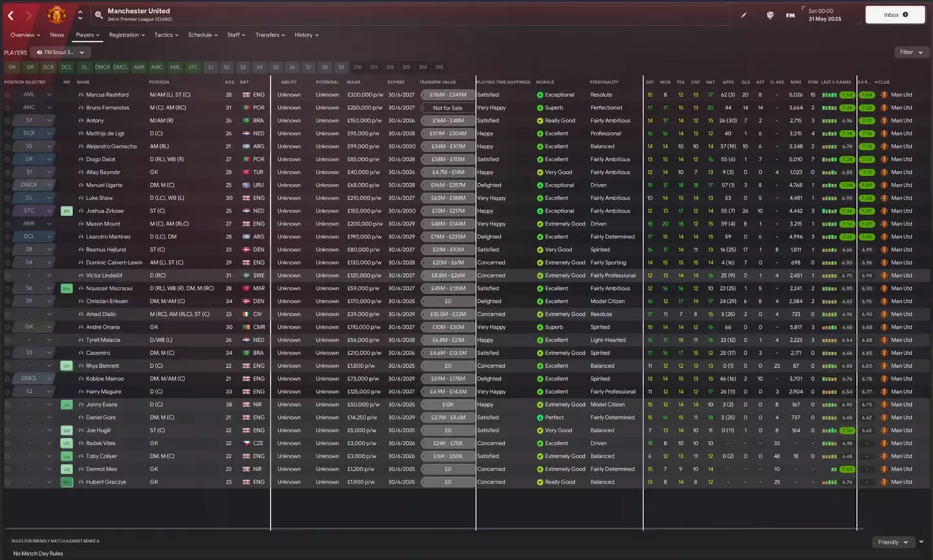The height and width of the screenshot is (560, 933).
Task: Open the Friendly dropdown at bottom right
Action: (x=893, y=542)
